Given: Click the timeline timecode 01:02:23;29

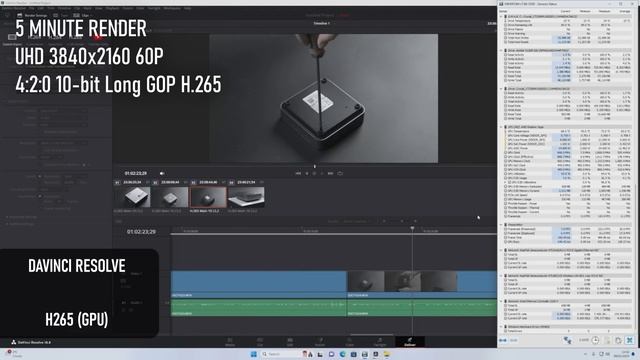Looking at the screenshot, I should (x=141, y=232).
